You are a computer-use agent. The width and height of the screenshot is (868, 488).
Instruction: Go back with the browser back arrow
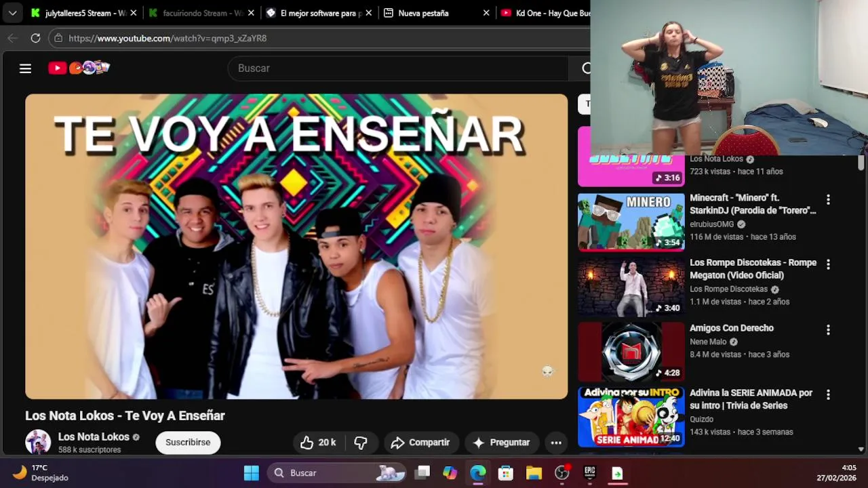pos(12,38)
